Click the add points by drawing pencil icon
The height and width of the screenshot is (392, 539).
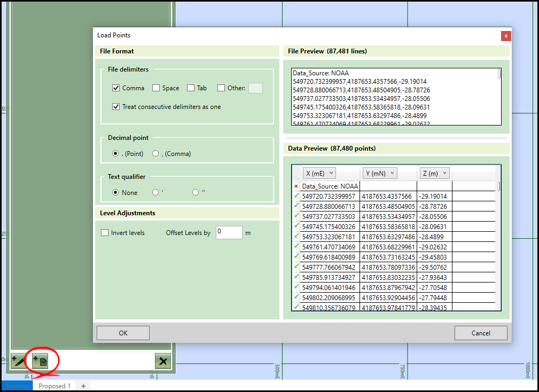pyautogui.click(x=19, y=361)
